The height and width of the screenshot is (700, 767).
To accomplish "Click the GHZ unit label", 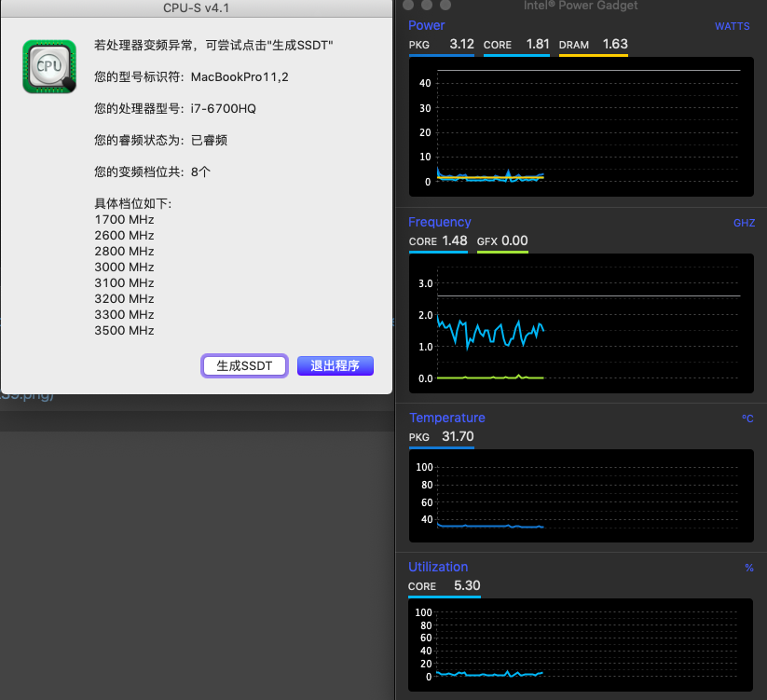I will [744, 223].
